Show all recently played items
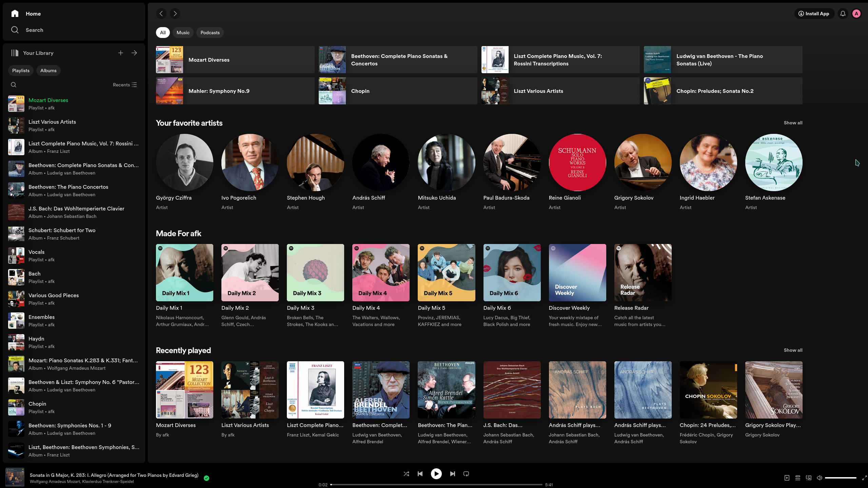The image size is (868, 488). 793,350
